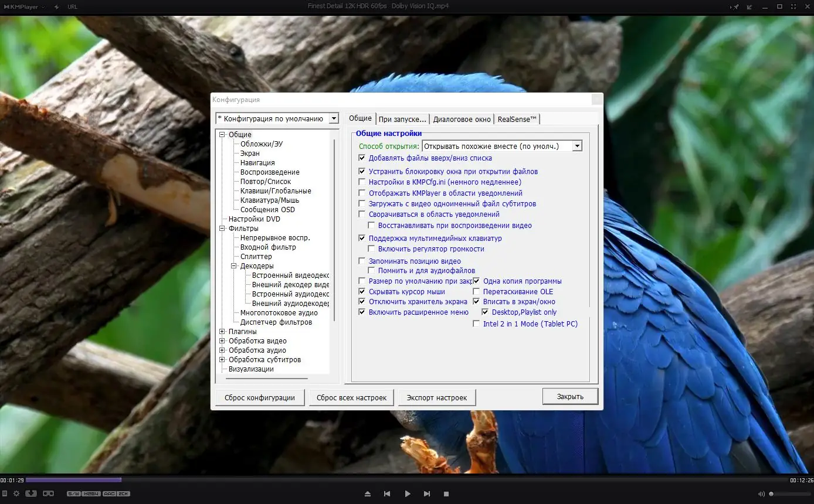This screenshot has width=814, height=504.
Task: Click the tree vertical scrollbar
Action: (x=334, y=230)
